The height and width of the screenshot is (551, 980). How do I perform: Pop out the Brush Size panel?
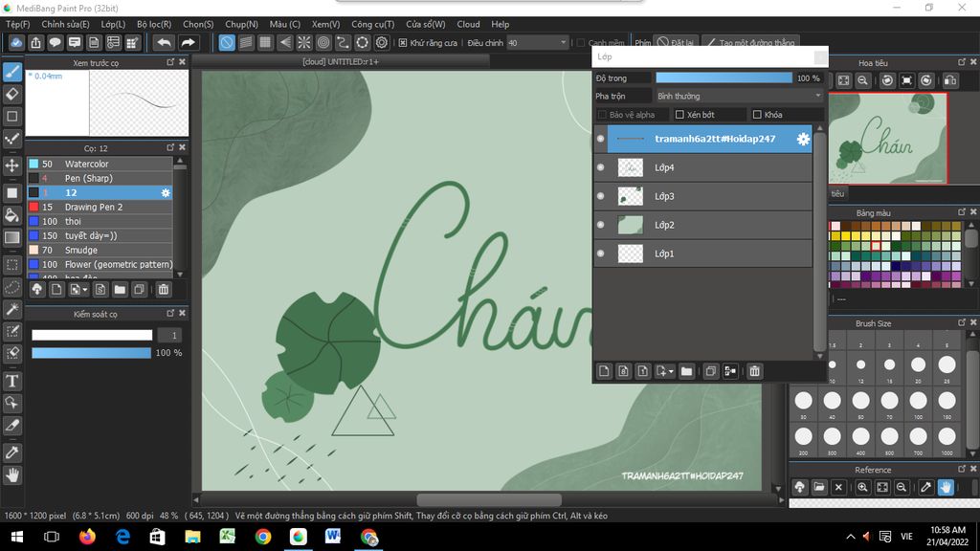962,322
